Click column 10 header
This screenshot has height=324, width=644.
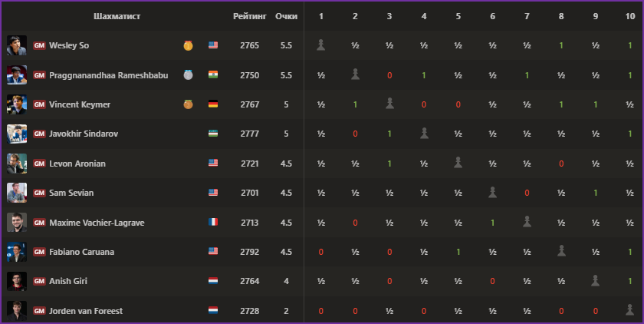(x=629, y=16)
